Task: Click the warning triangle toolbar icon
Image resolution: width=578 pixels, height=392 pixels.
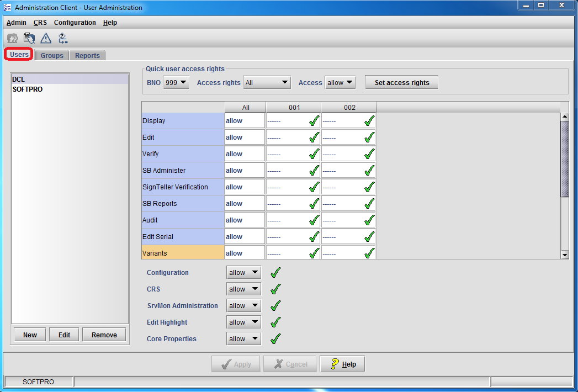Action: click(x=46, y=38)
